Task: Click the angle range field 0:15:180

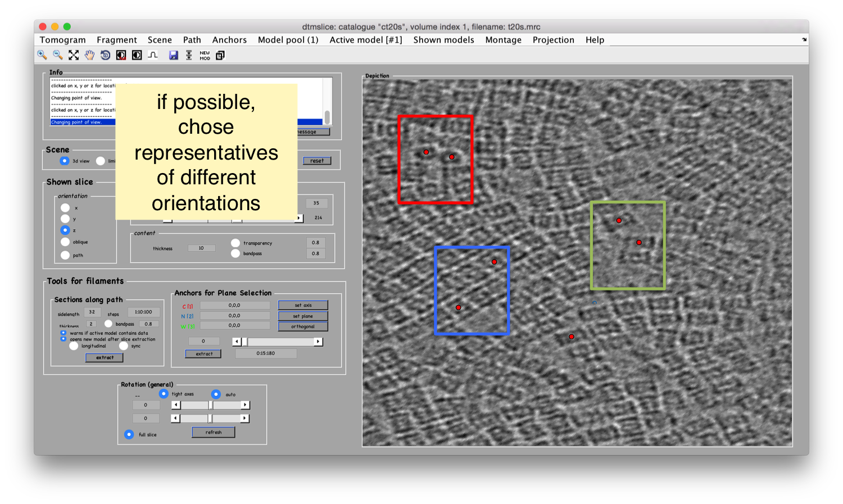Action: click(x=266, y=353)
